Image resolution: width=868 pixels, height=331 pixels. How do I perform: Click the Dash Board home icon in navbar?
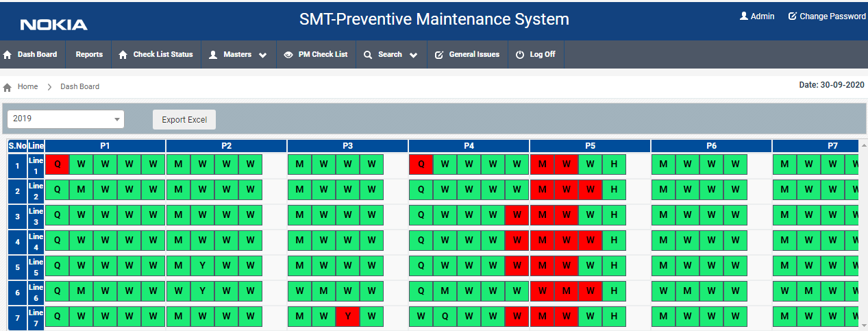(8, 55)
